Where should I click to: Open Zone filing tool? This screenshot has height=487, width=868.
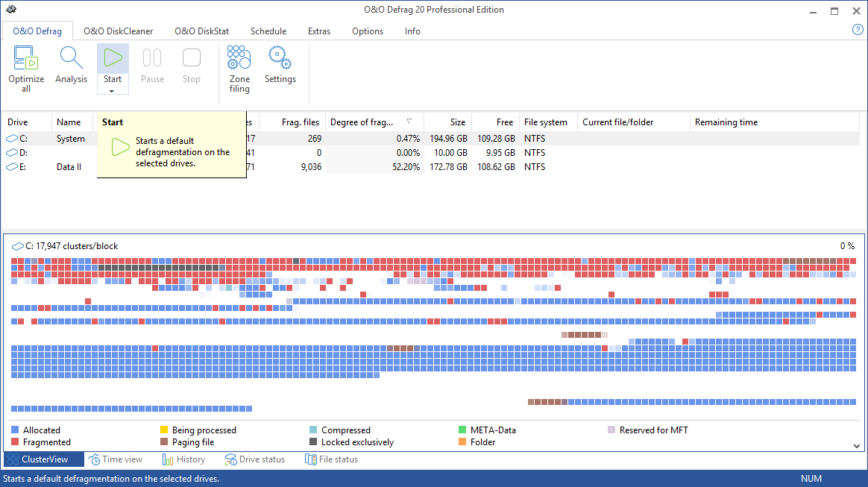(x=239, y=58)
